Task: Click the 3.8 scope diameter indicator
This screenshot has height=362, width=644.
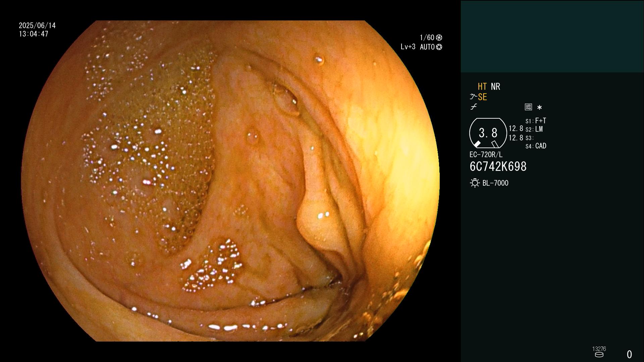Action: (488, 133)
